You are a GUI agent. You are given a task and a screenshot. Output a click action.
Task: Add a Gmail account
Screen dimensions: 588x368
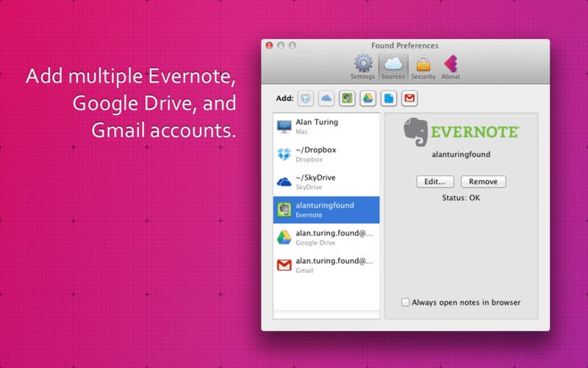point(409,99)
